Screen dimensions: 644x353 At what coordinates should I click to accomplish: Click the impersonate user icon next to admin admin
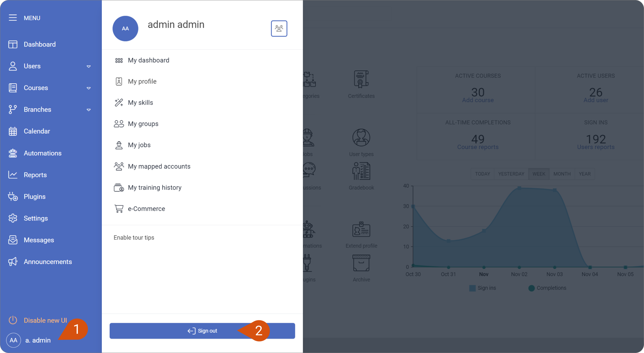[x=279, y=28]
